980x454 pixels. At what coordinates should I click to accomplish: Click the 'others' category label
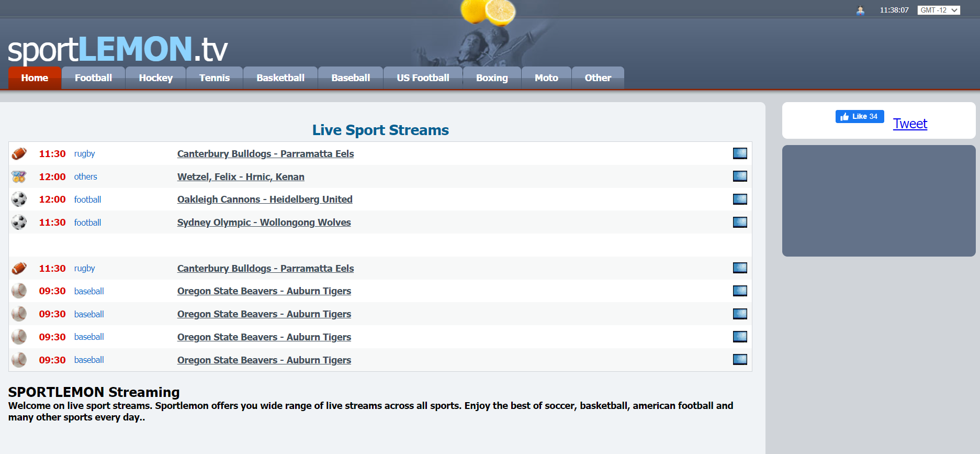[x=85, y=176]
